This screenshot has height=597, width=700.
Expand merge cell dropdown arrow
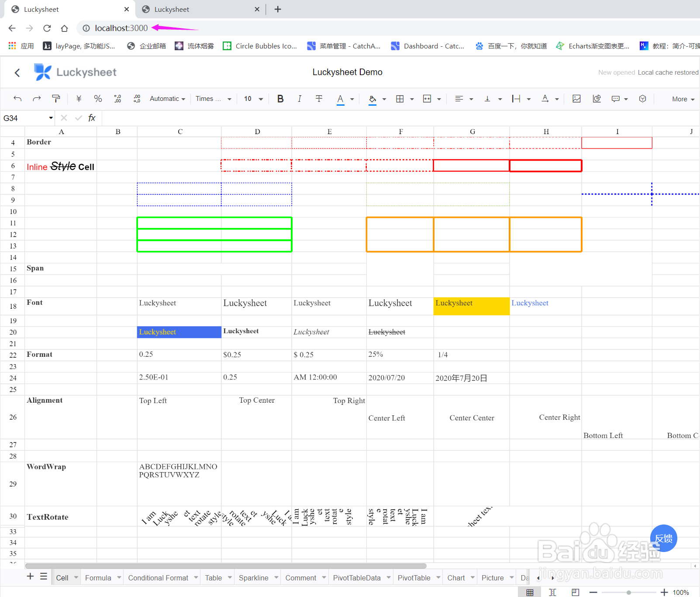[x=439, y=99]
